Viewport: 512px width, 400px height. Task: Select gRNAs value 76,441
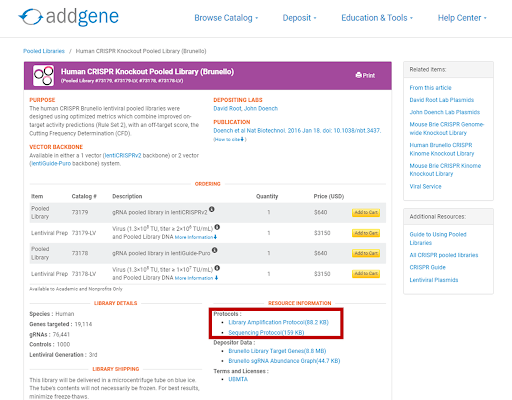[61, 334]
